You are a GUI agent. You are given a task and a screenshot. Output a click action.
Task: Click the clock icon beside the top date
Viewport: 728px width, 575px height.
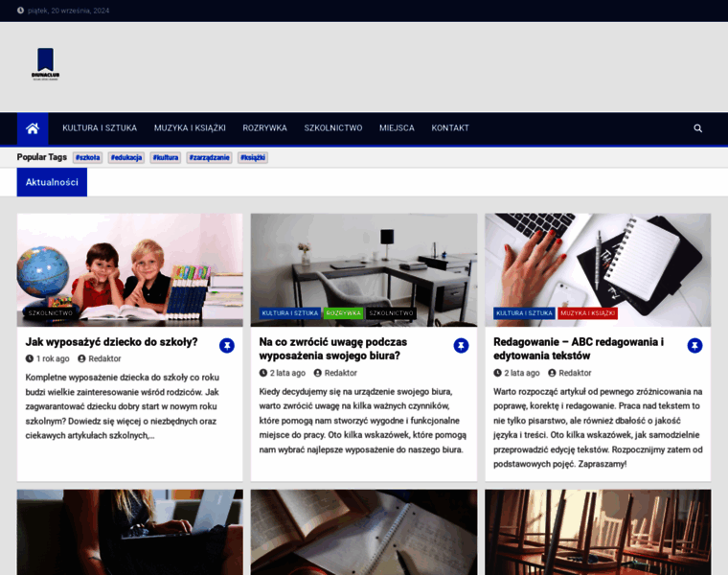pyautogui.click(x=20, y=11)
